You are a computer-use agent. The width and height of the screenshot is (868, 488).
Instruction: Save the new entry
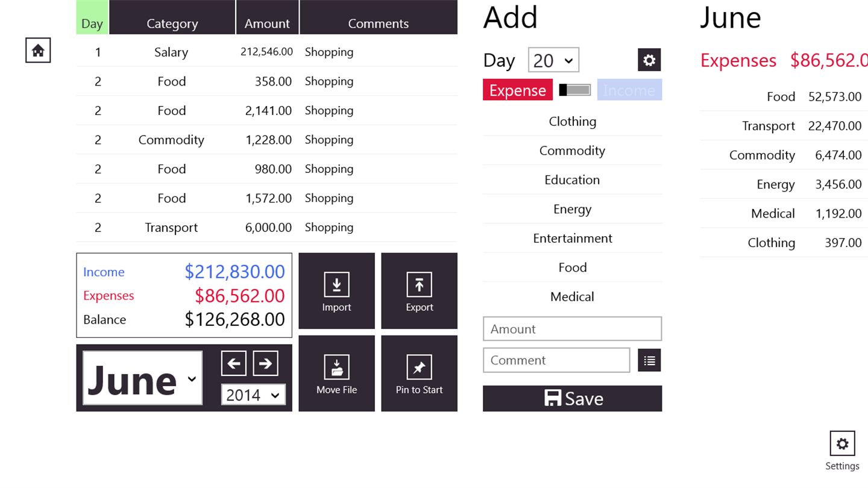572,399
